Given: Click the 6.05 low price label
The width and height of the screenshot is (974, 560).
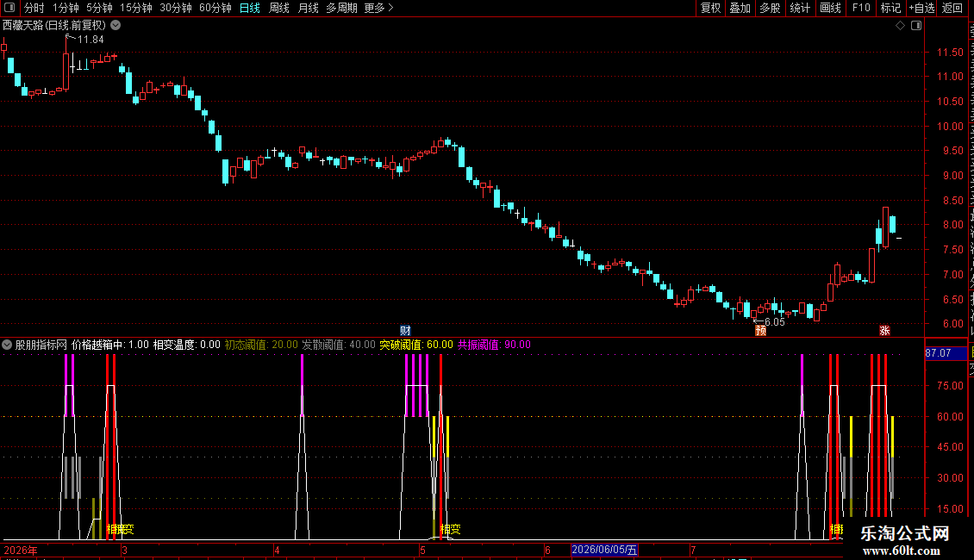Looking at the screenshot, I should (x=775, y=322).
